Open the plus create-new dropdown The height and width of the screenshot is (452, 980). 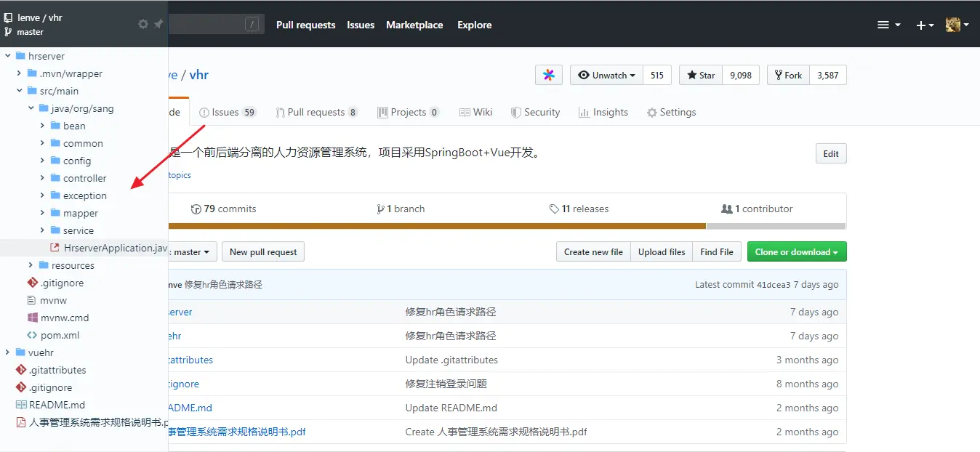(925, 25)
